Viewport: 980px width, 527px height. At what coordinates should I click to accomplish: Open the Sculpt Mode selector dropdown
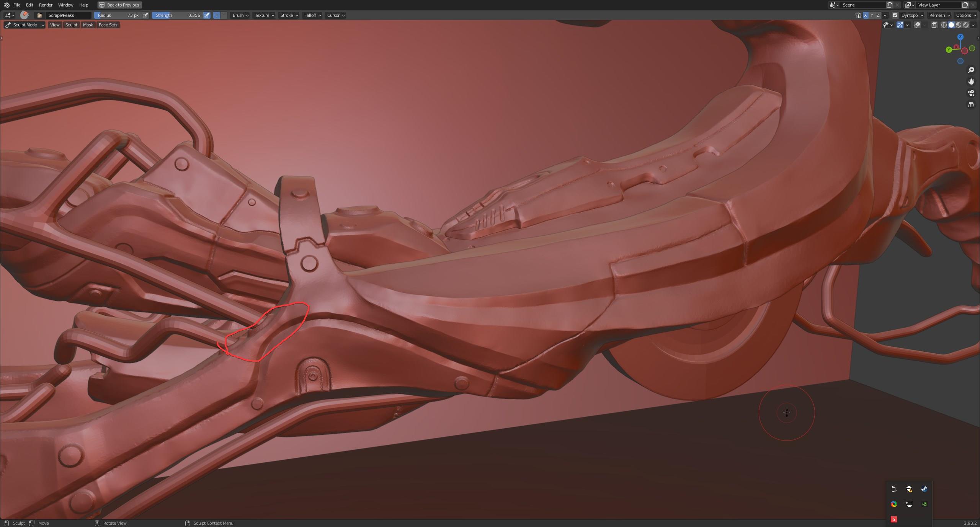[25, 25]
